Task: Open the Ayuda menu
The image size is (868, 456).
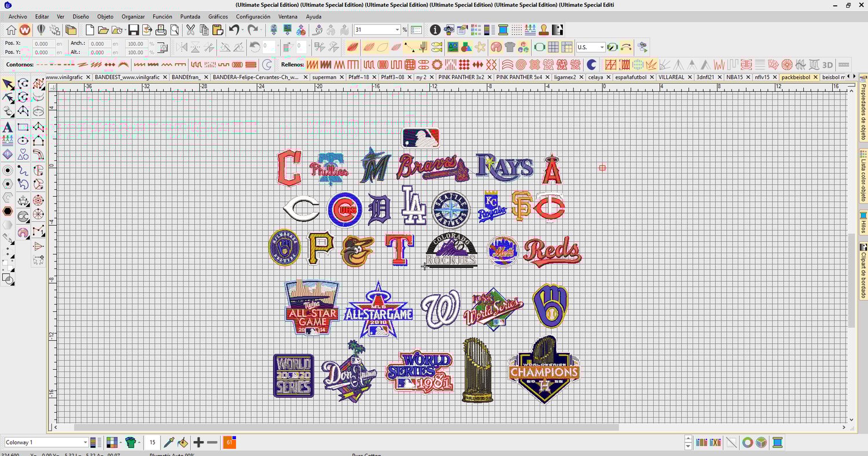Action: 314,17
